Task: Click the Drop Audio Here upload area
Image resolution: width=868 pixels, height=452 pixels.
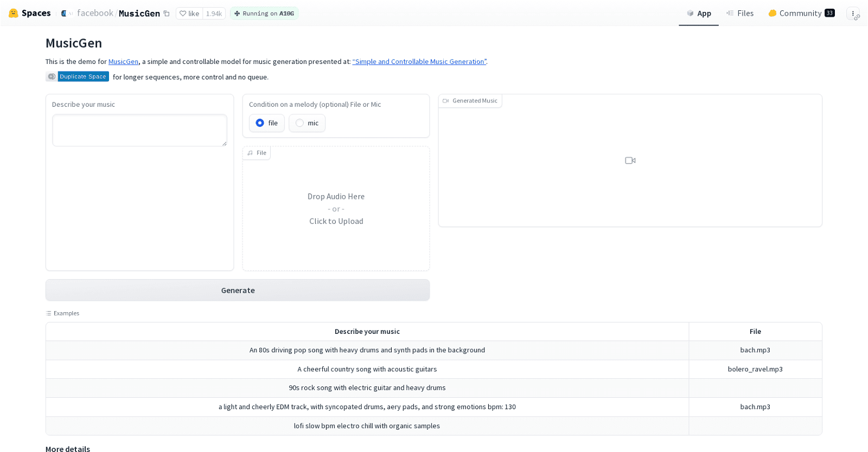Action: (x=336, y=209)
